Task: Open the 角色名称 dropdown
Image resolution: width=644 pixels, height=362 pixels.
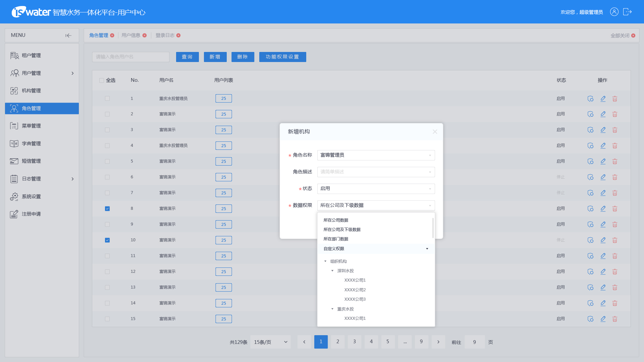Action: point(376,155)
